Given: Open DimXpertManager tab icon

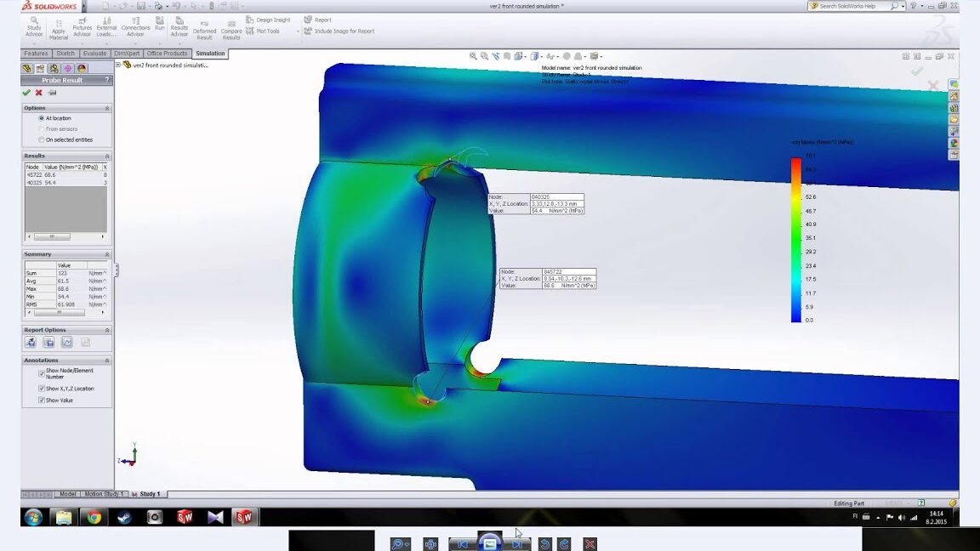Looking at the screenshot, I should (x=68, y=68).
